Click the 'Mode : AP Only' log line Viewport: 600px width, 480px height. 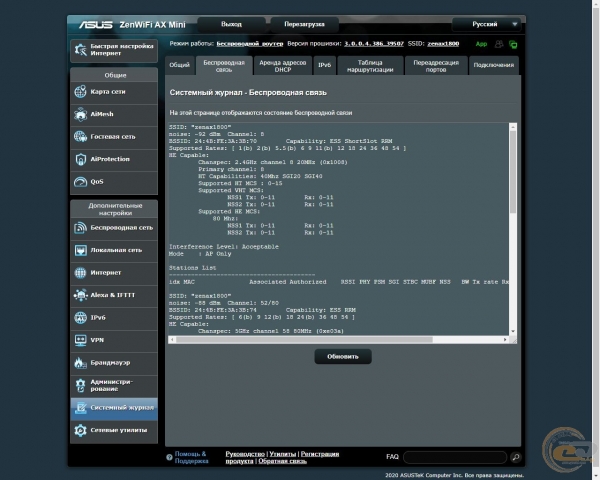200,254
